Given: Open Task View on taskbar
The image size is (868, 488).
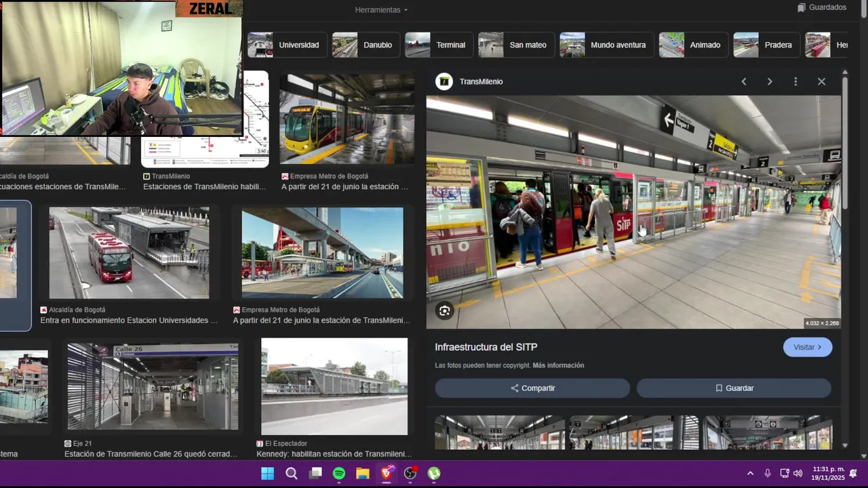Looking at the screenshot, I should tap(315, 474).
